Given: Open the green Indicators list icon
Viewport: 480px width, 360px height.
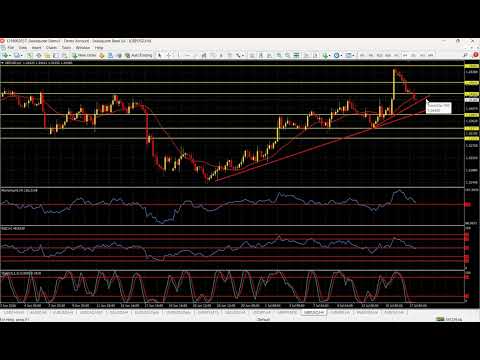Looking at the screenshot, I should [x=325, y=55].
